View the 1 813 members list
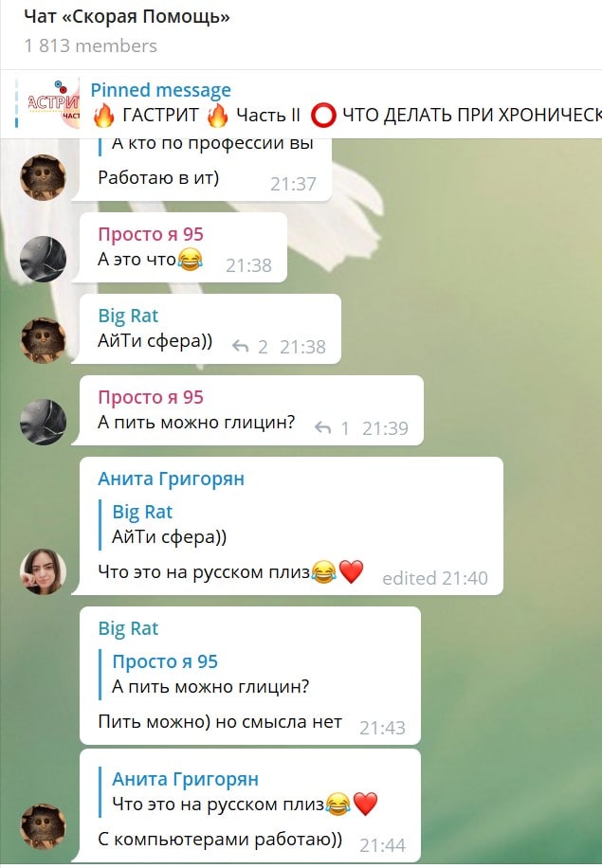This screenshot has width=602, height=868. pos(90,45)
